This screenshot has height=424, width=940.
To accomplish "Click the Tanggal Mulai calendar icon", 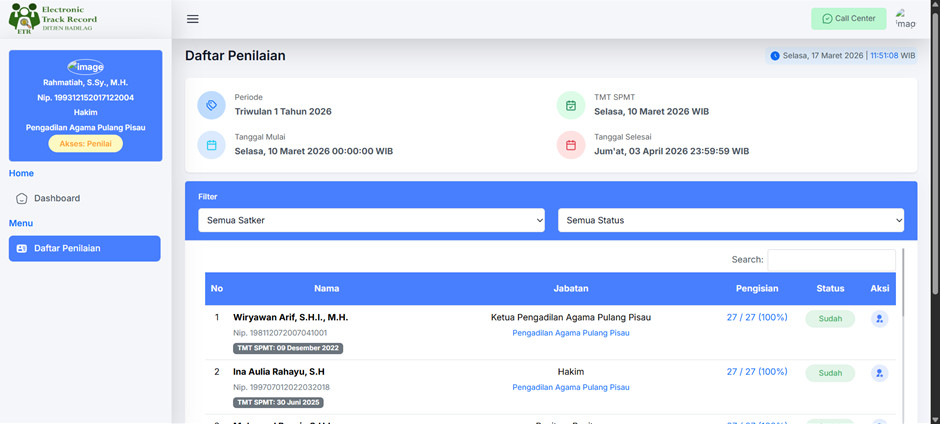I will 211,145.
